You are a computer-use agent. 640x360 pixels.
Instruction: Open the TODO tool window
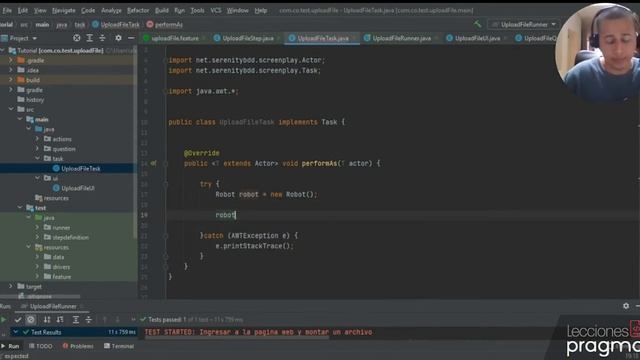click(x=40, y=346)
